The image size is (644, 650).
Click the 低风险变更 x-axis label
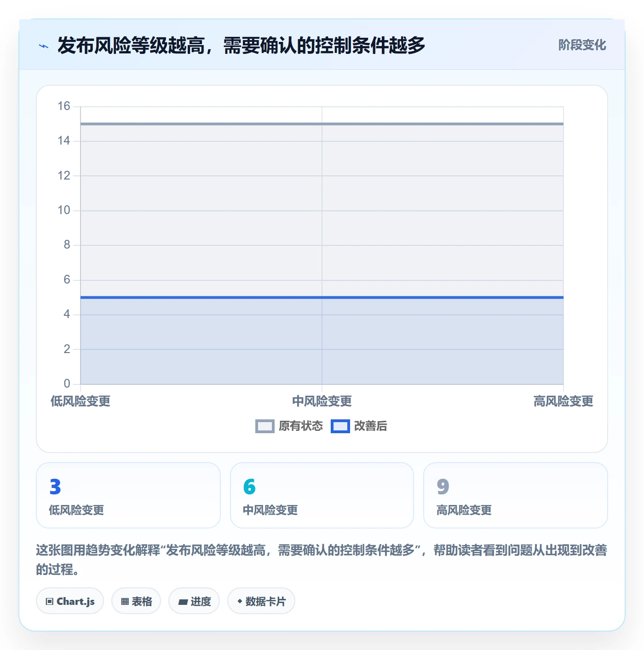point(80,401)
